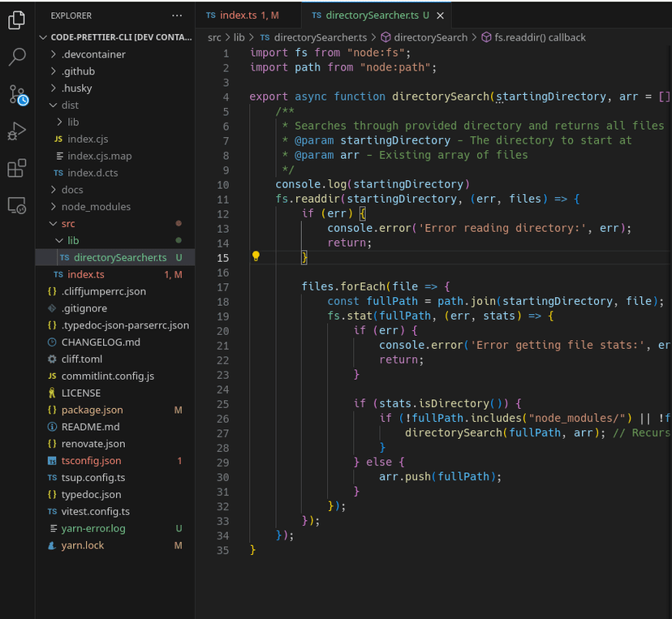This screenshot has height=619, width=672.
Task: Expand the node_modules folder
Action: tap(96, 207)
